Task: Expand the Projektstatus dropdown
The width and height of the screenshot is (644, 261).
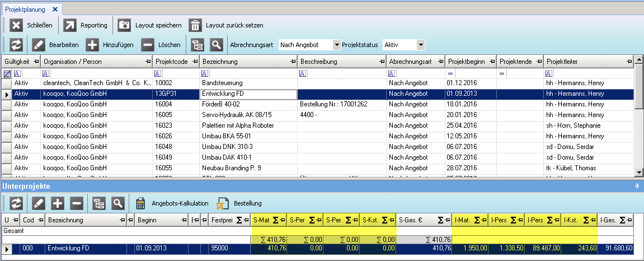Action: [420, 45]
